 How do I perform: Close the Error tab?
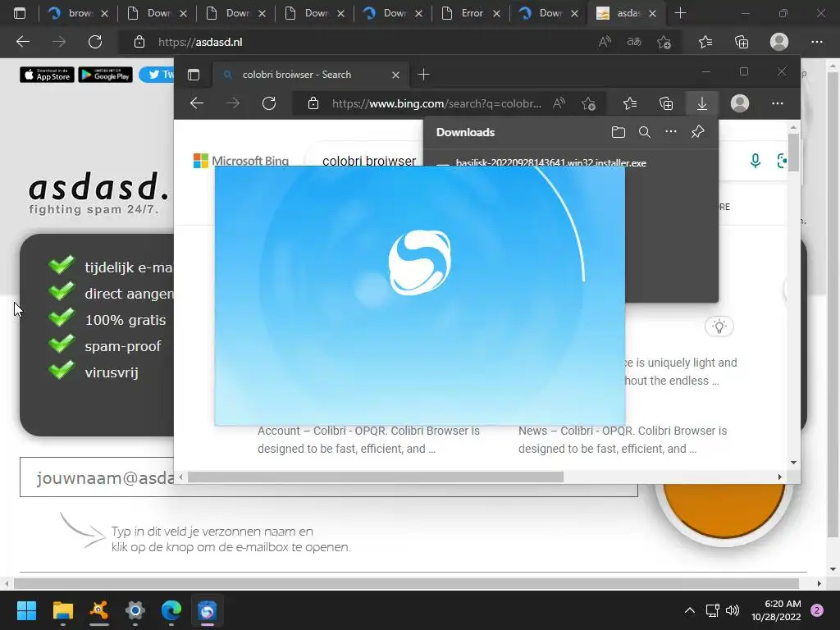pos(496,13)
